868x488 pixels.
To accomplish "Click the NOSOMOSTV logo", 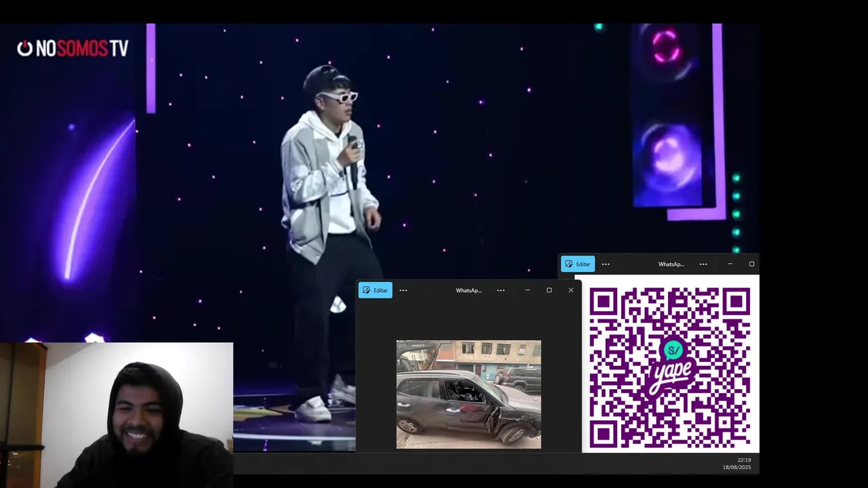I will coord(73,48).
